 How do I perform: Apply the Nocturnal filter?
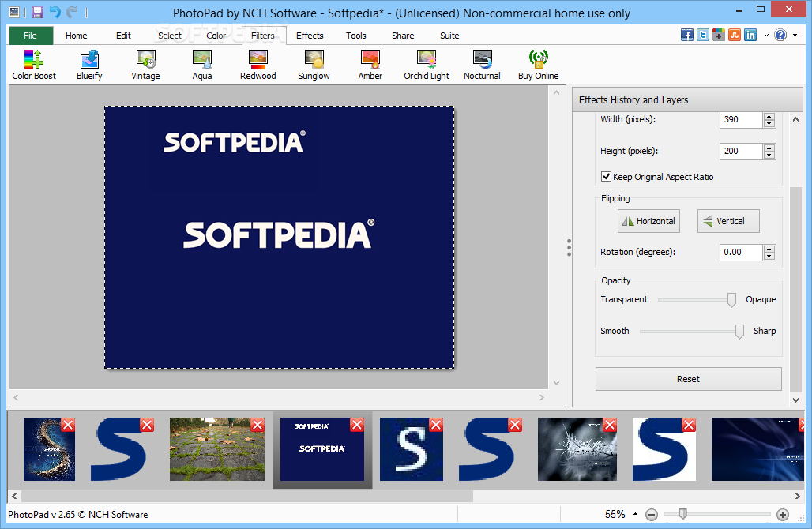click(482, 65)
